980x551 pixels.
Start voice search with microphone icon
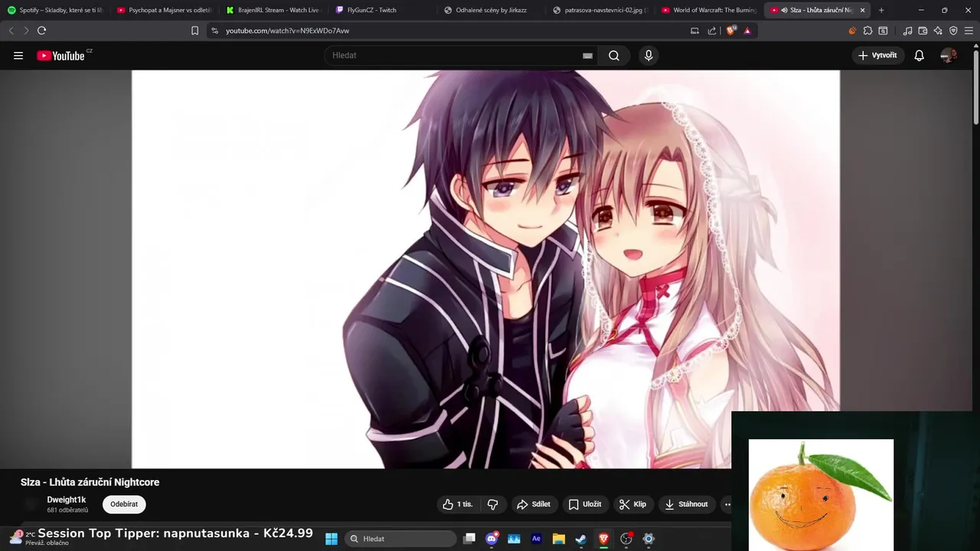tap(648, 55)
